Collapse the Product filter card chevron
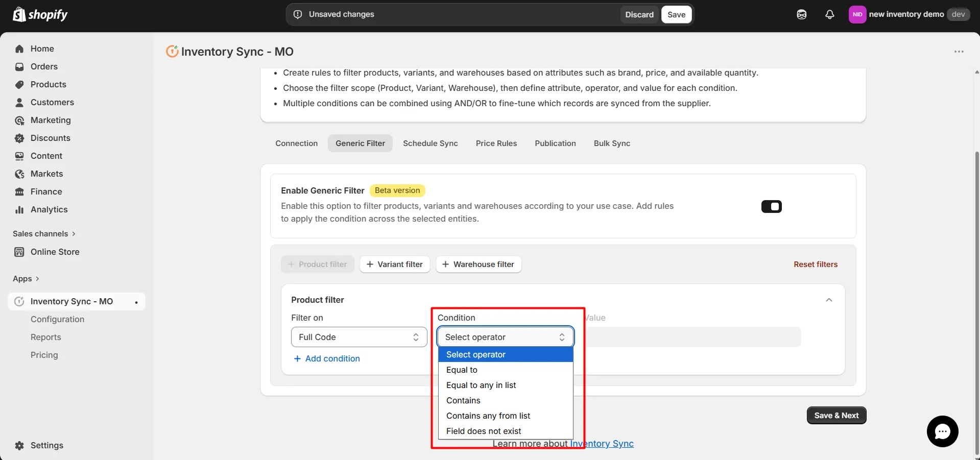The image size is (980, 460). click(829, 300)
